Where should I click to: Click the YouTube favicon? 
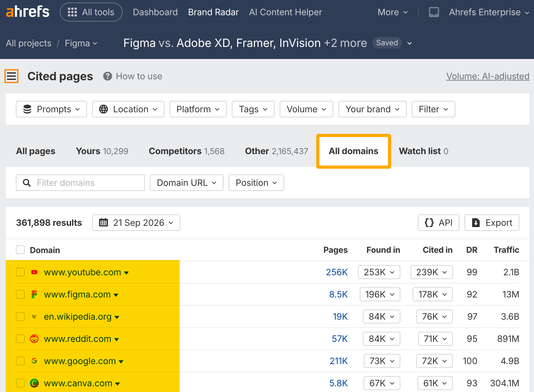pyautogui.click(x=34, y=272)
